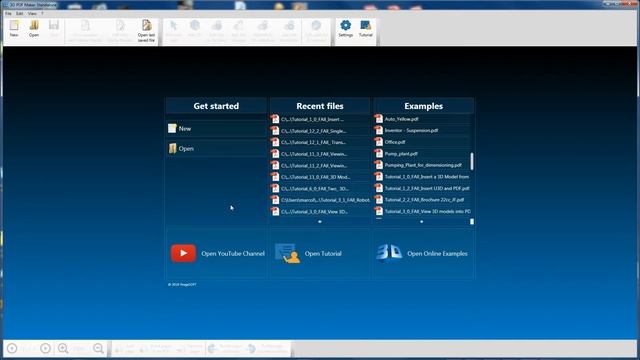Open the View menu

click(x=32, y=13)
